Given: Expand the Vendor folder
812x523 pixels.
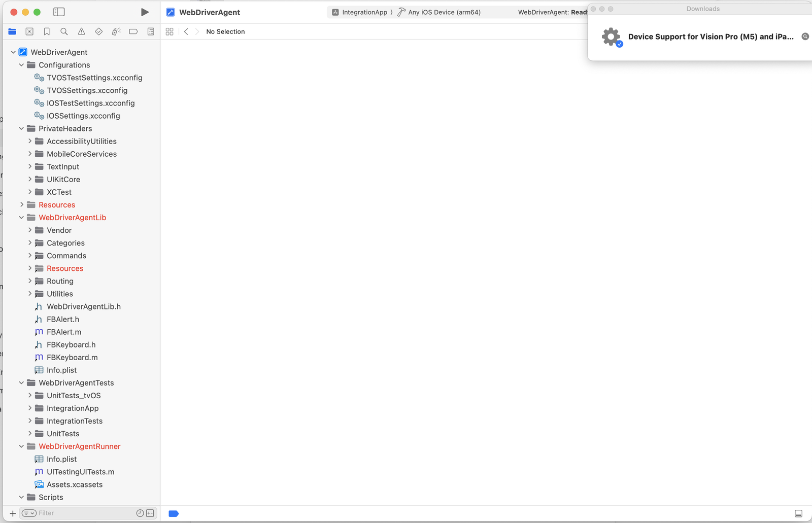Looking at the screenshot, I should (29, 230).
